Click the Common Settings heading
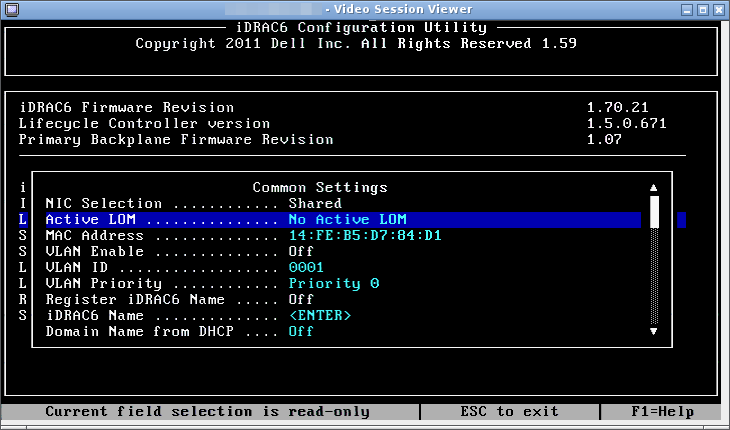 pyautogui.click(x=320, y=188)
